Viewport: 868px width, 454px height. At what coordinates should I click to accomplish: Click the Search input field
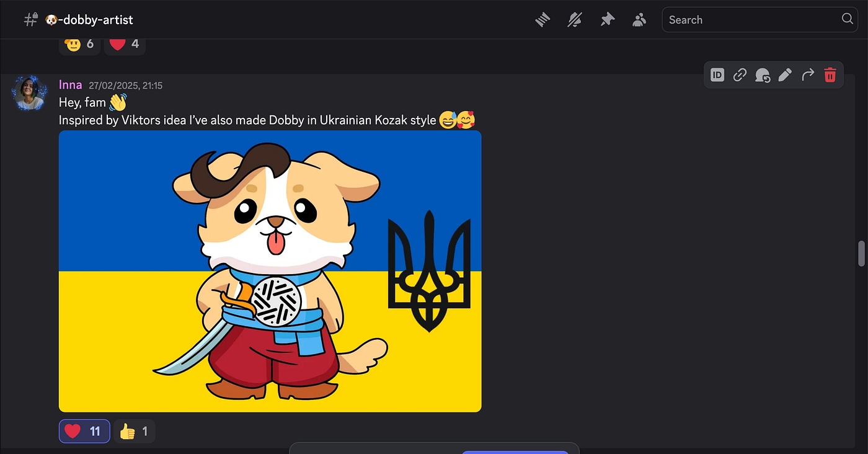pyautogui.click(x=760, y=20)
